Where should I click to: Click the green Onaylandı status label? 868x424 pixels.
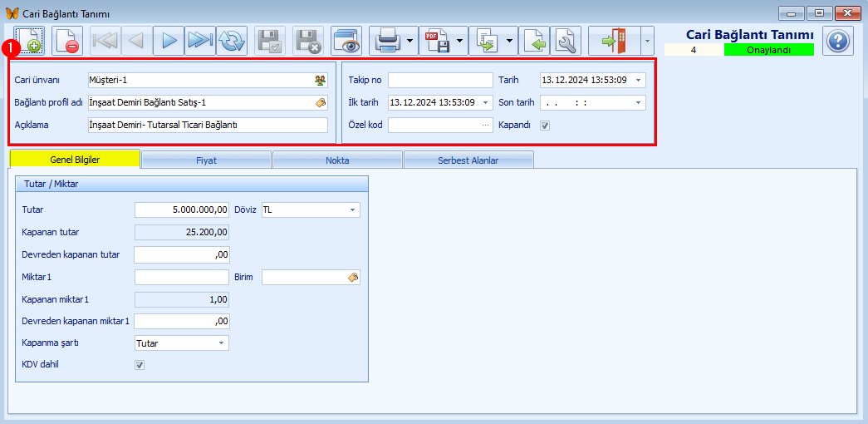pos(769,50)
